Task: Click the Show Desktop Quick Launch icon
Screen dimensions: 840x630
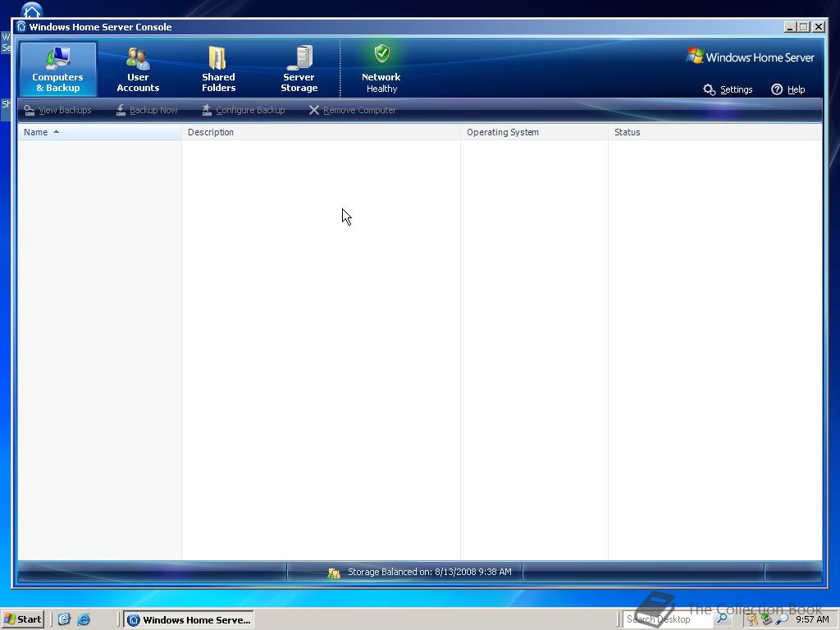Action: (64, 620)
